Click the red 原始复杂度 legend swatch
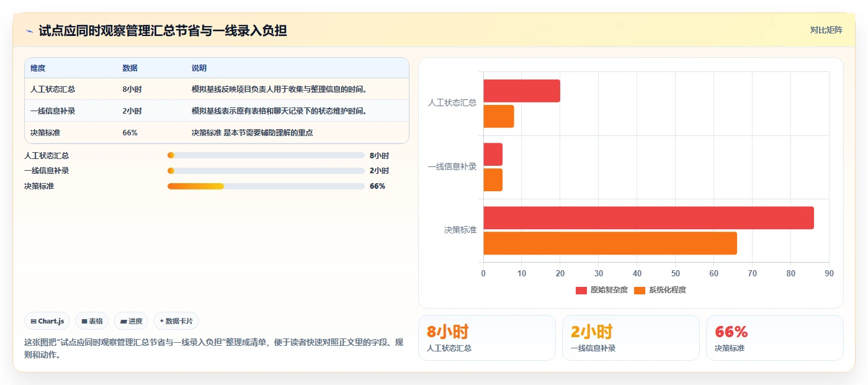This screenshot has height=385, width=868. coord(581,290)
